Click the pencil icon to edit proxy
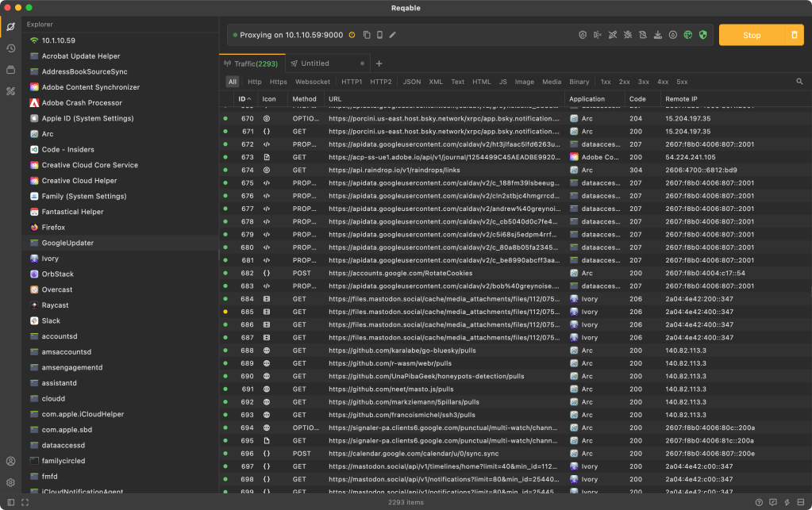This screenshot has width=812, height=510. (x=392, y=35)
